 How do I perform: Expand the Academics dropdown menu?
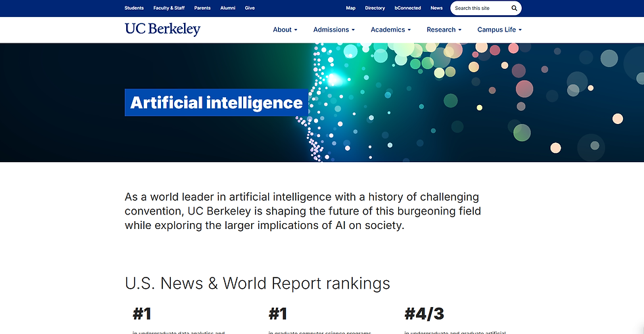point(390,30)
